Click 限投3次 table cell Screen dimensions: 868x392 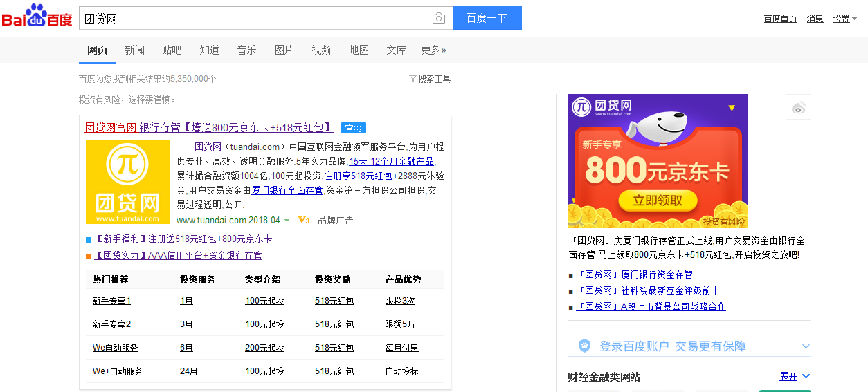tap(400, 301)
